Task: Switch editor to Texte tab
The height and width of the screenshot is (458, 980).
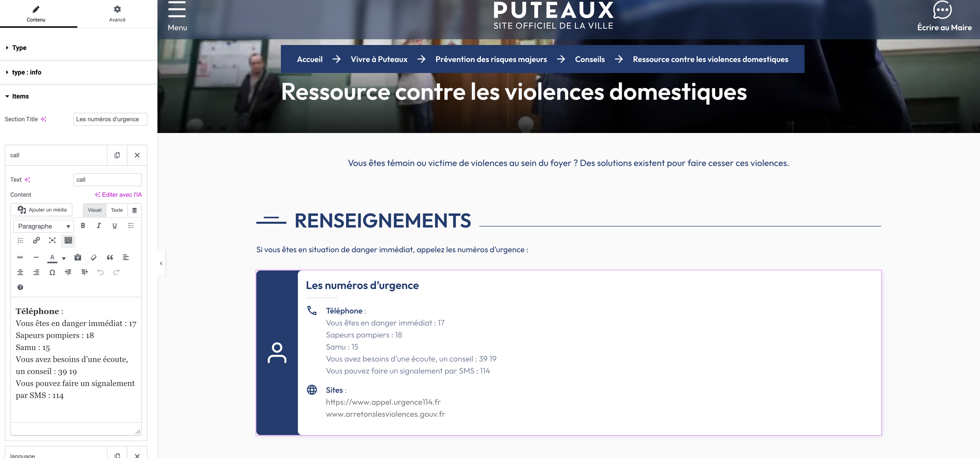Action: point(117,210)
